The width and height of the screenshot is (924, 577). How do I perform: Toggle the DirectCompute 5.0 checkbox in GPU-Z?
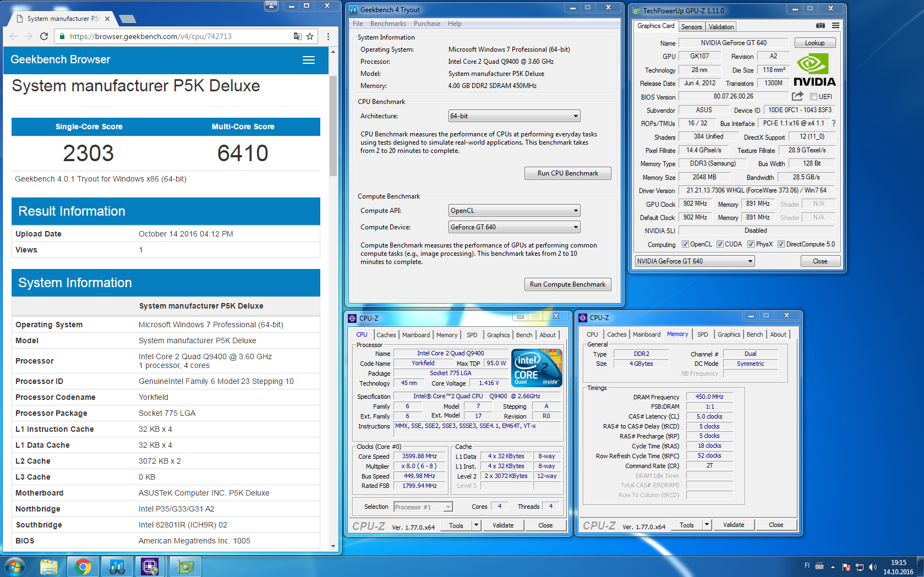(x=781, y=244)
